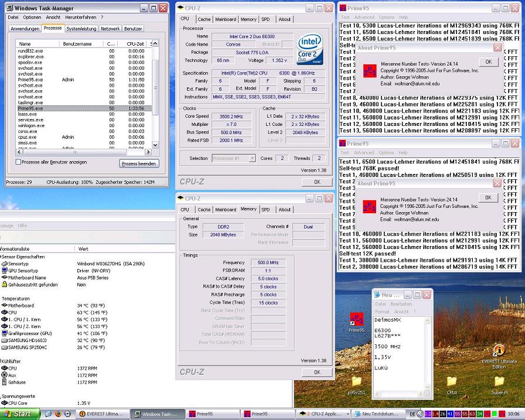Switch to the Anwendungen tab in Task-Manager
The height and width of the screenshot is (420, 525).
pos(25,29)
